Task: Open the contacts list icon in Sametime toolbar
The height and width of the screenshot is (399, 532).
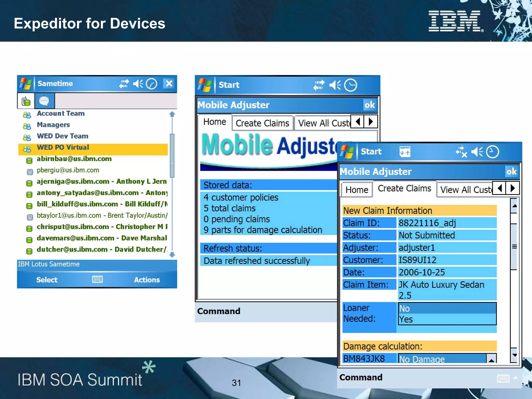Action: click(26, 101)
